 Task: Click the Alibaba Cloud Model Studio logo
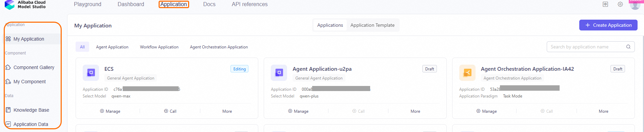pyautogui.click(x=25, y=4)
